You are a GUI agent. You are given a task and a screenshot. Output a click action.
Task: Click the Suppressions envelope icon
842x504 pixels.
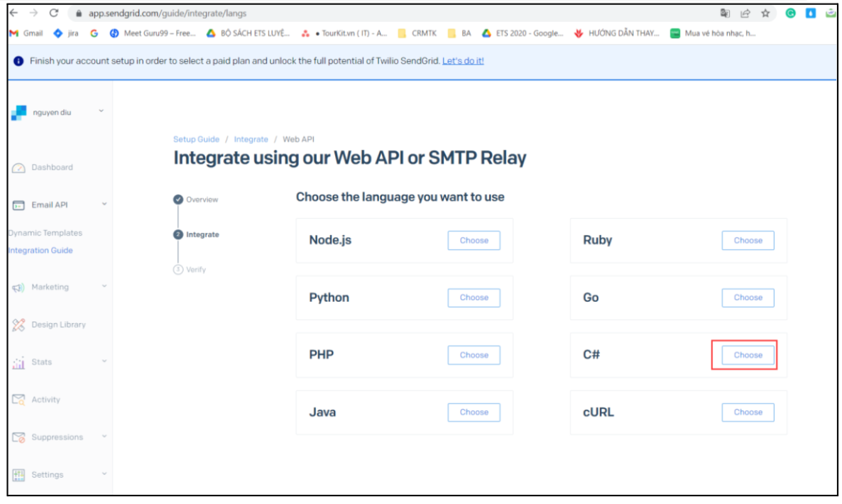tap(18, 437)
